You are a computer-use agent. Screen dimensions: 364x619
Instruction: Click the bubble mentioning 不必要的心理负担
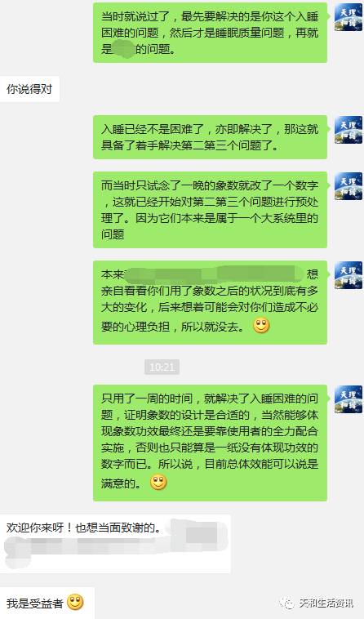[x=211, y=302]
